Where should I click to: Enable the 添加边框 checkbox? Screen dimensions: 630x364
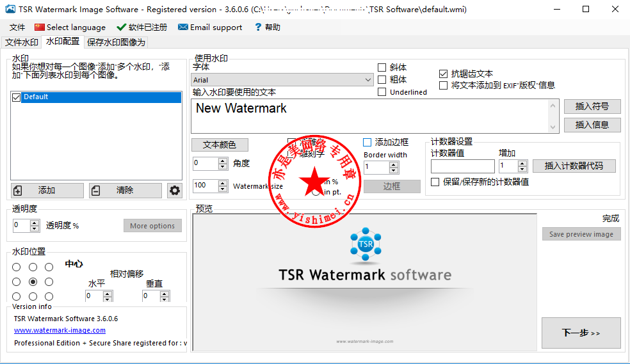(367, 142)
